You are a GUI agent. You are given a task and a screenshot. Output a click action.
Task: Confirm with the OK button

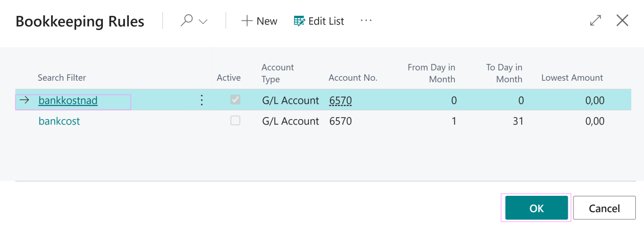537,208
